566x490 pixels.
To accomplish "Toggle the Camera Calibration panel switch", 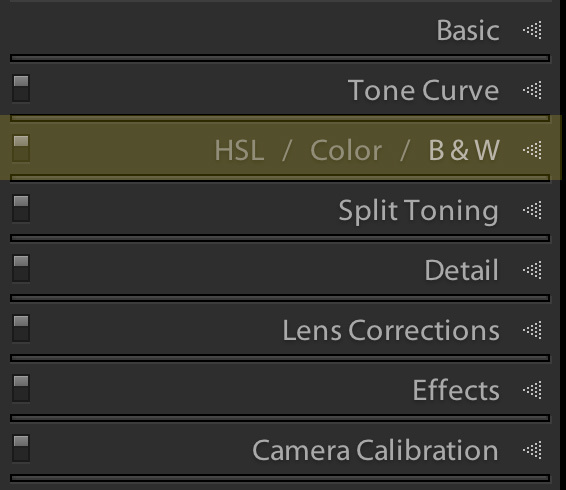I will click(x=21, y=448).
